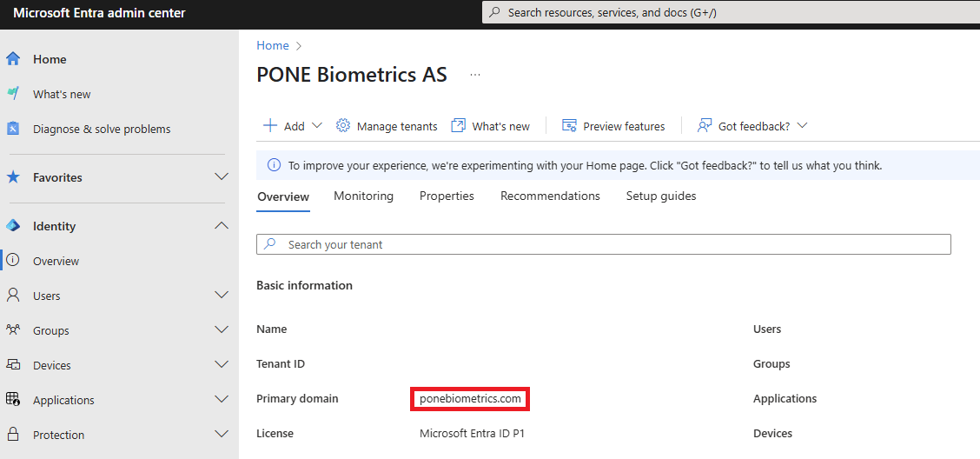Click the Primary domain label
Viewport: 980px width, 459px height.
point(297,398)
